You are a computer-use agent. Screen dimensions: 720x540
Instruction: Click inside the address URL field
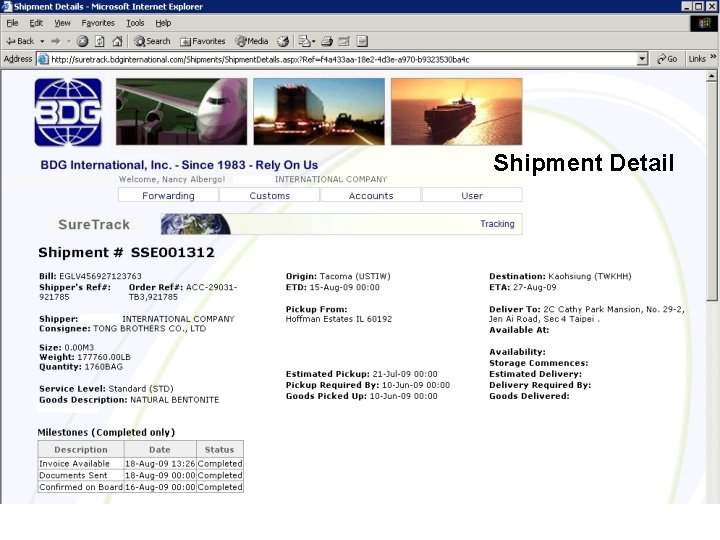click(340, 59)
